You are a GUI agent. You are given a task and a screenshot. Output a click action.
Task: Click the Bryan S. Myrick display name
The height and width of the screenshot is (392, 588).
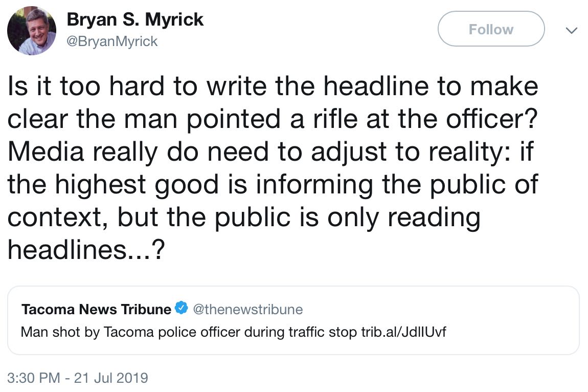click(135, 19)
